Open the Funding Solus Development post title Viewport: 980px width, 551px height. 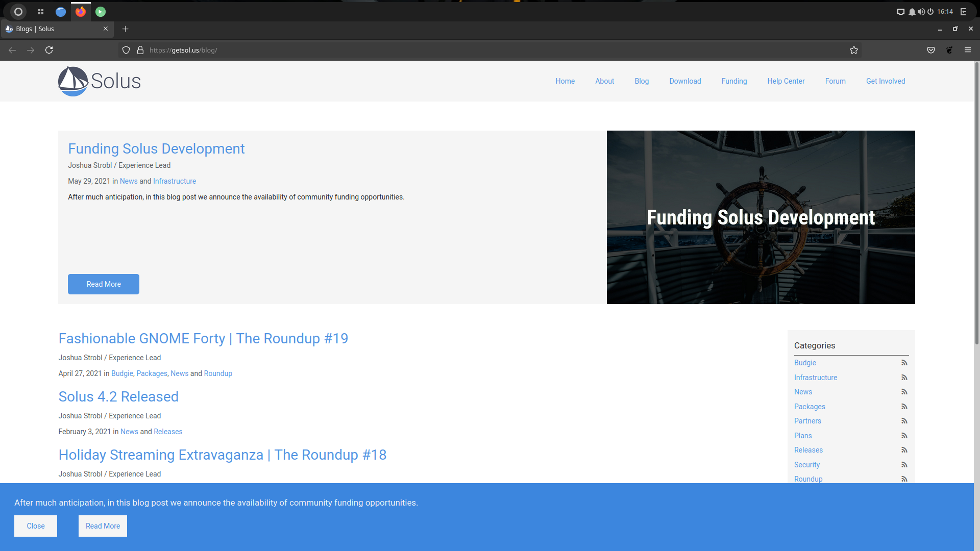[x=156, y=148]
